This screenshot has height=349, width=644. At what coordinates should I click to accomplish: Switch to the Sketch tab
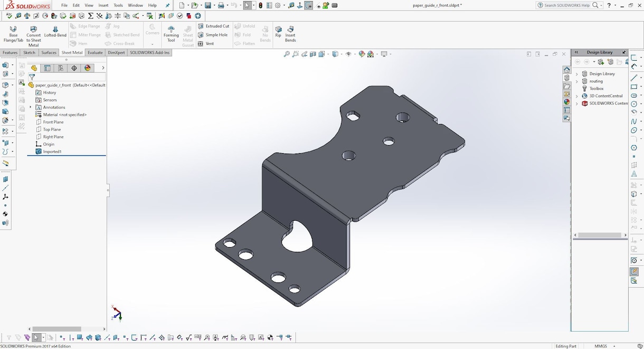pos(30,53)
